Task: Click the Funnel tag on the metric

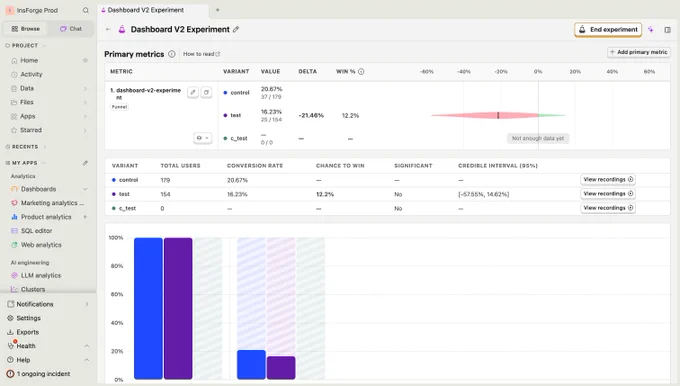Action: pyautogui.click(x=119, y=107)
